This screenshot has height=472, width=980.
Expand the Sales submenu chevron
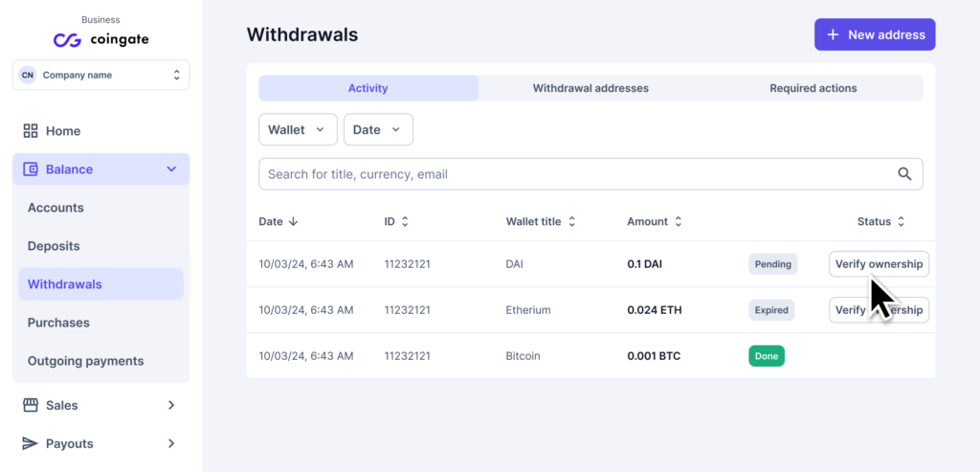click(x=171, y=405)
